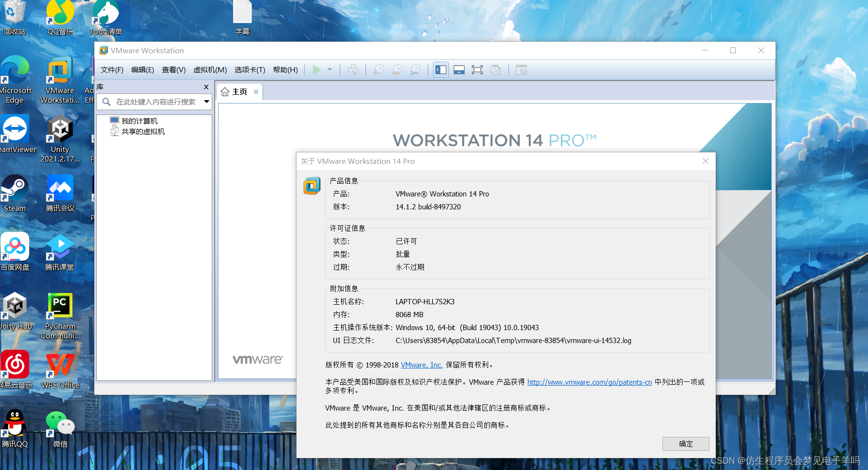This screenshot has width=868, height=470.
Task: Open the 腾讯会议 desktop icon
Action: 60,193
